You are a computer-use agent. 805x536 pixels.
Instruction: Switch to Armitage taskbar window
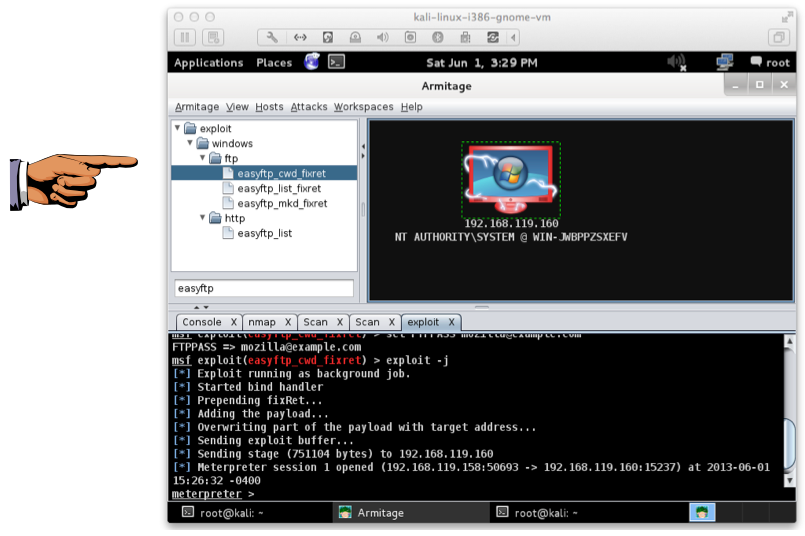tap(411, 512)
